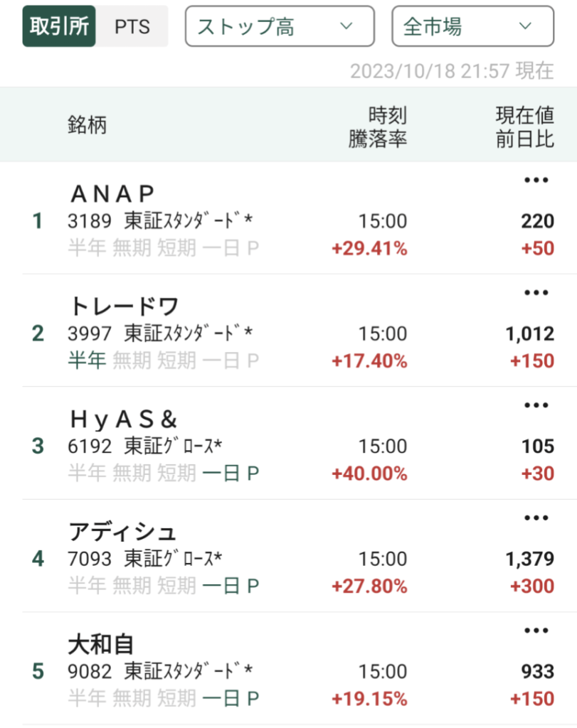Sort by the 時刻 騰落率 column header

[x=378, y=126]
